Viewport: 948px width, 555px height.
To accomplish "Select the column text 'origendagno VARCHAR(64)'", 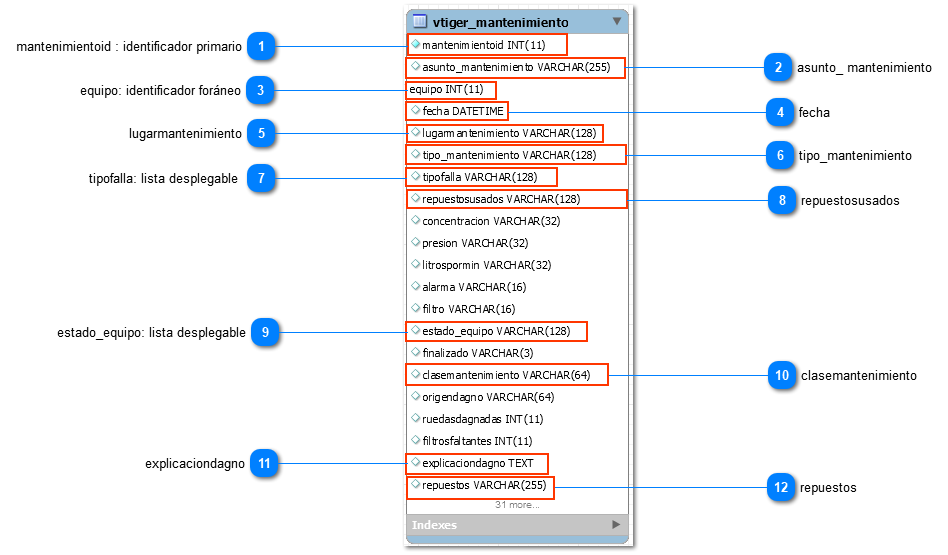I will pyautogui.click(x=488, y=397).
